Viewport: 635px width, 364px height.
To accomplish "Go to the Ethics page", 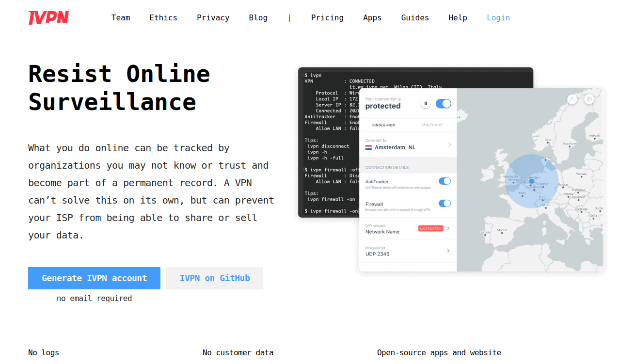I will [163, 17].
